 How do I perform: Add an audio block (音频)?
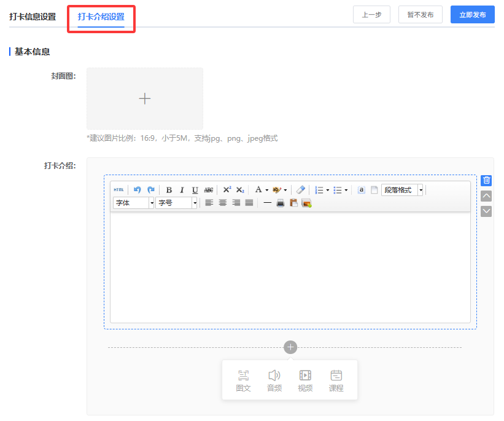point(274,380)
